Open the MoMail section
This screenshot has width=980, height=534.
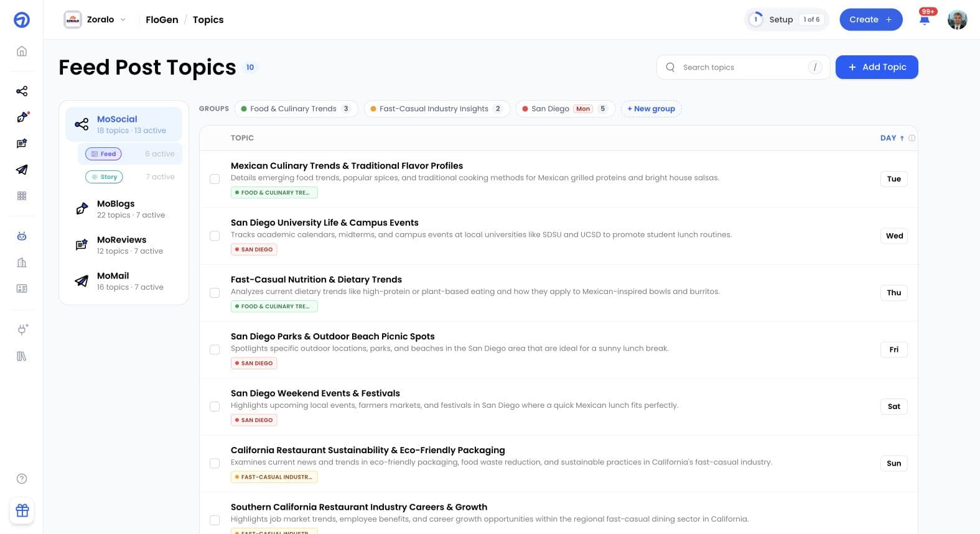[x=124, y=281]
